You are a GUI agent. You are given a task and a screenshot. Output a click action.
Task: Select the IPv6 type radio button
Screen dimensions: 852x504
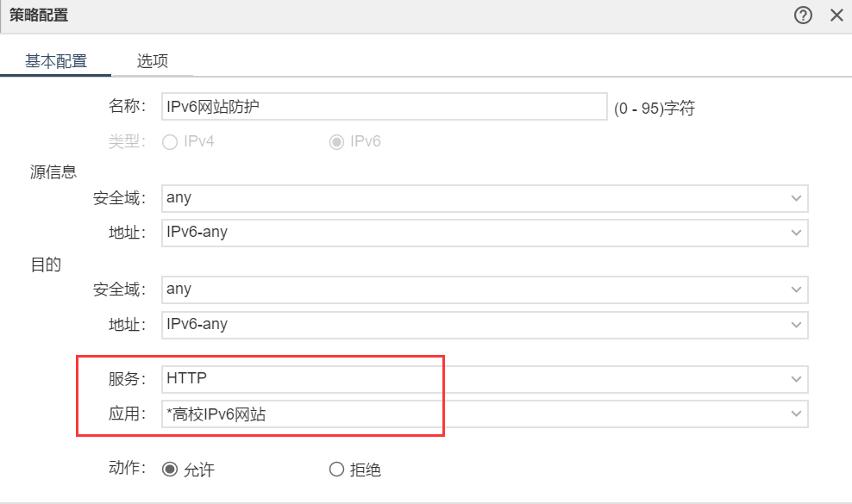click(336, 142)
